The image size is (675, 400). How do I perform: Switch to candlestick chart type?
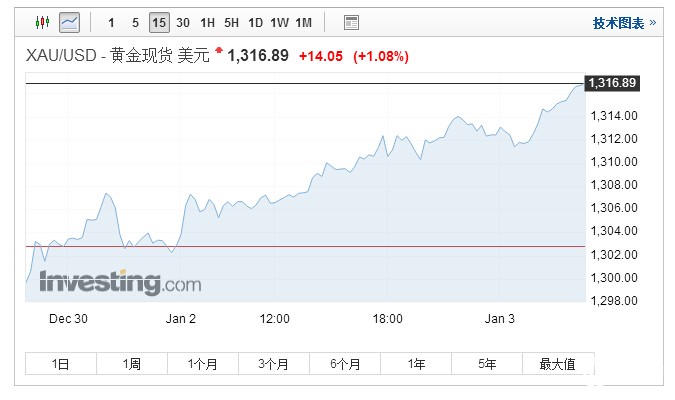click(42, 22)
